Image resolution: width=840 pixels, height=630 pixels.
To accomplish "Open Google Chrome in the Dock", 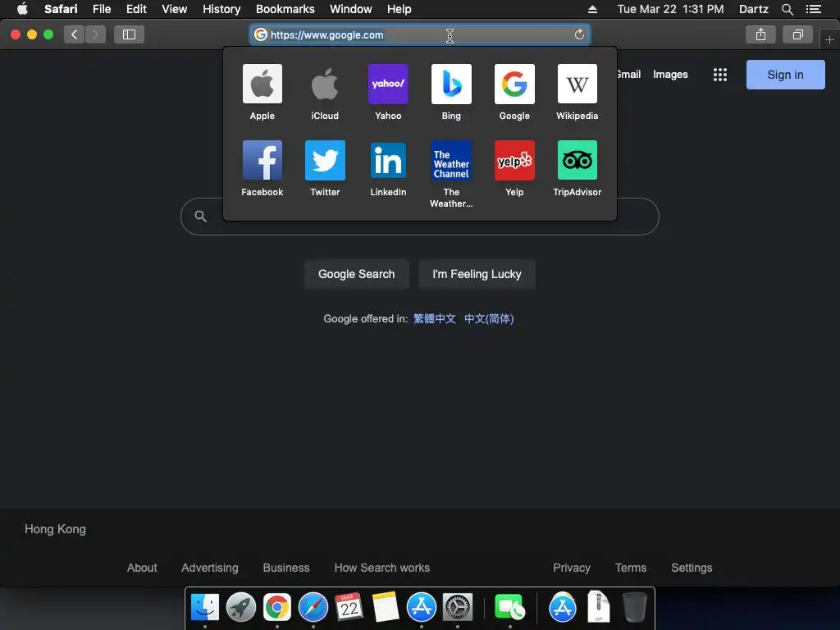I will (x=277, y=607).
